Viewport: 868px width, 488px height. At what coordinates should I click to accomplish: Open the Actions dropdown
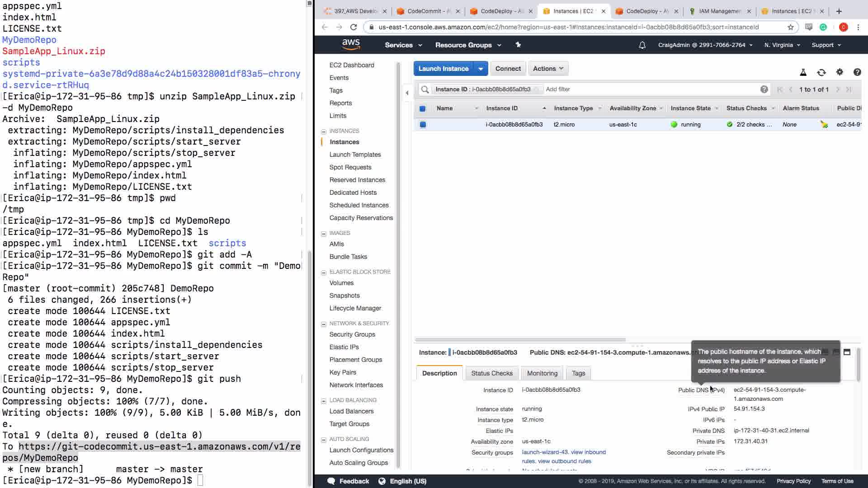tap(548, 69)
